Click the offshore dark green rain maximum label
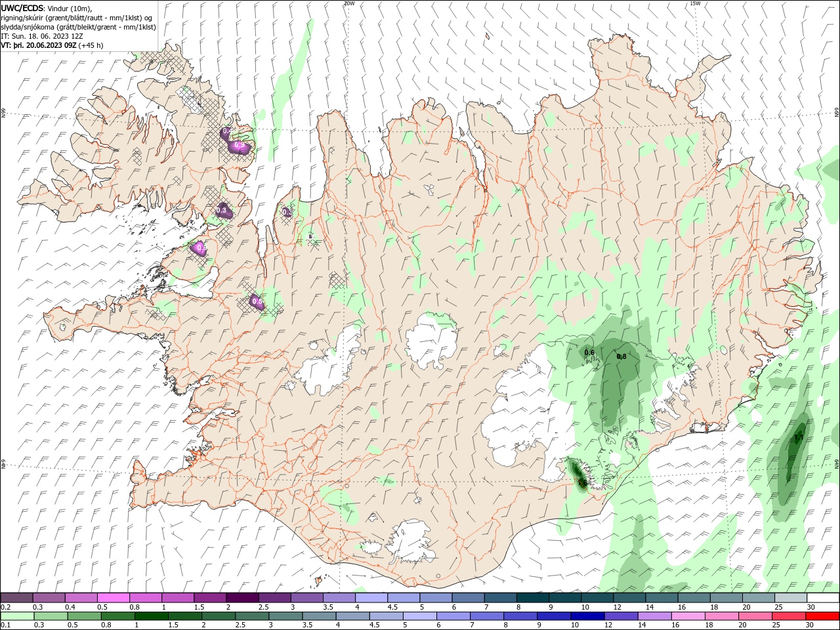This screenshot has width=840, height=630. (x=799, y=437)
